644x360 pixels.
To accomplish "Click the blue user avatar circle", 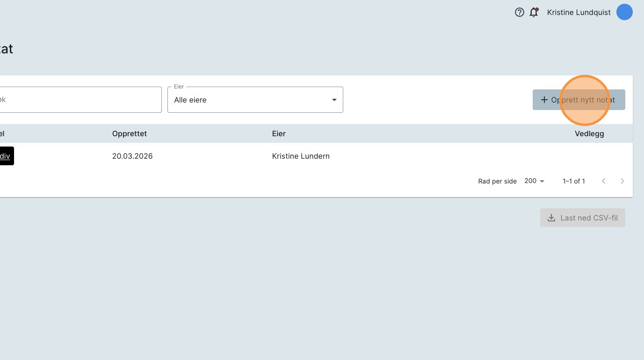I will tap(624, 12).
